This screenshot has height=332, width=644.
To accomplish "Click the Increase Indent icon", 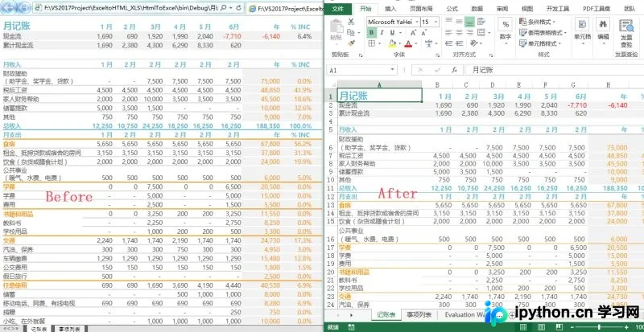I will click(459, 43).
